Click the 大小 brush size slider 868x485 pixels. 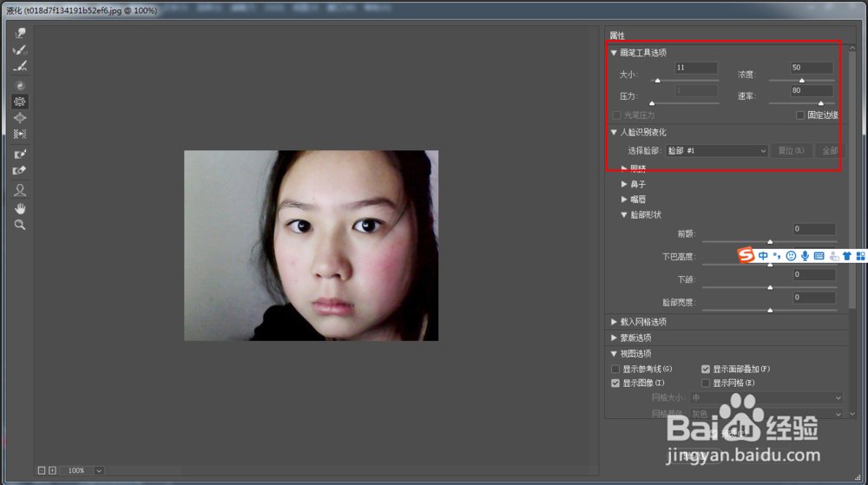[x=686, y=81]
